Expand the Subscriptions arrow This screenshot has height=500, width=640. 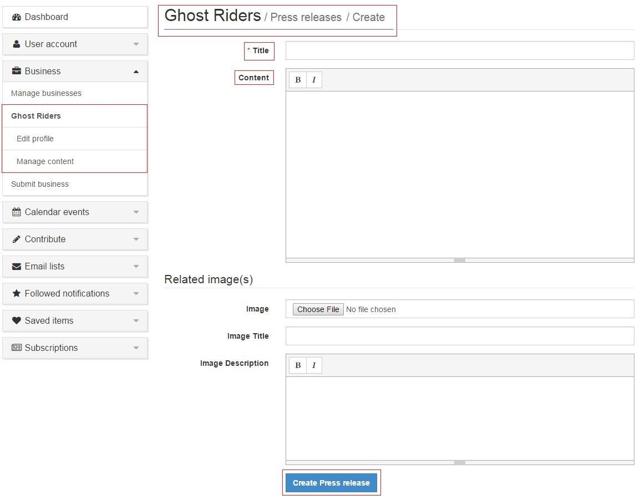pos(136,348)
